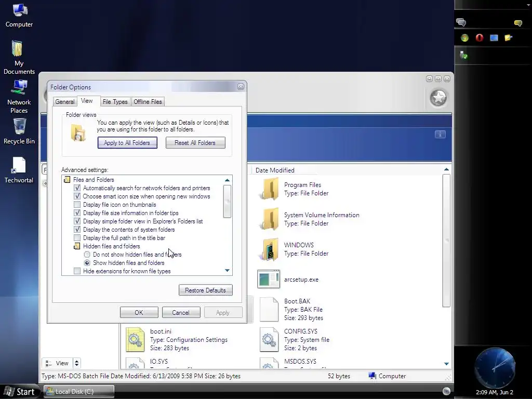Select the arcsetup.exe file icon
The image size is (532, 399).
(269, 279)
